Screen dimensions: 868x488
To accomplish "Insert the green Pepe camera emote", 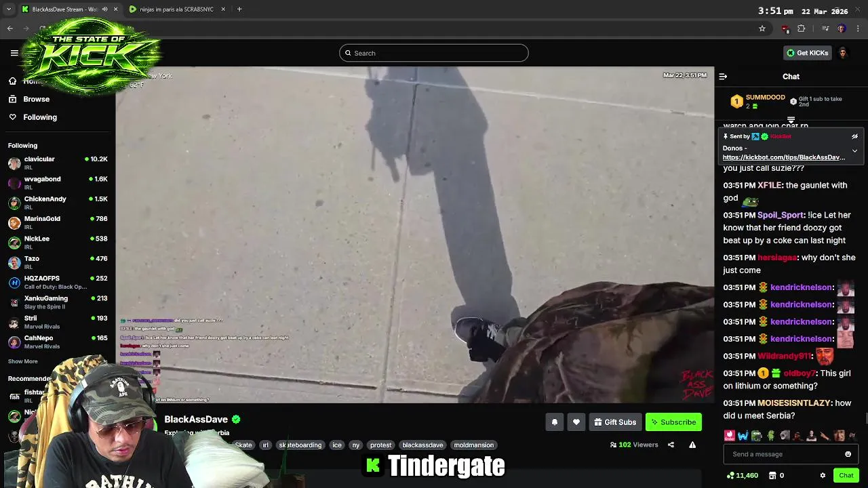I will pos(757,436).
